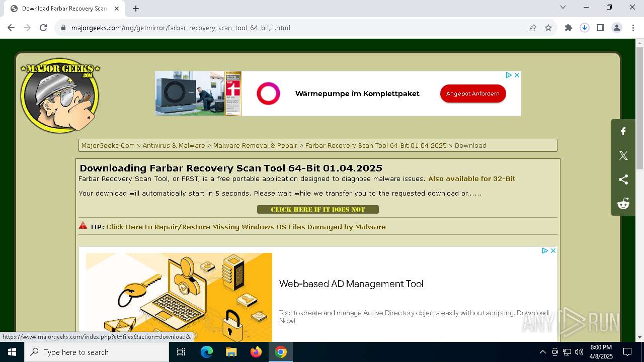The height and width of the screenshot is (362, 644).
Task: Open Malware Removal & Repair breadcrumb
Action: click(x=255, y=145)
